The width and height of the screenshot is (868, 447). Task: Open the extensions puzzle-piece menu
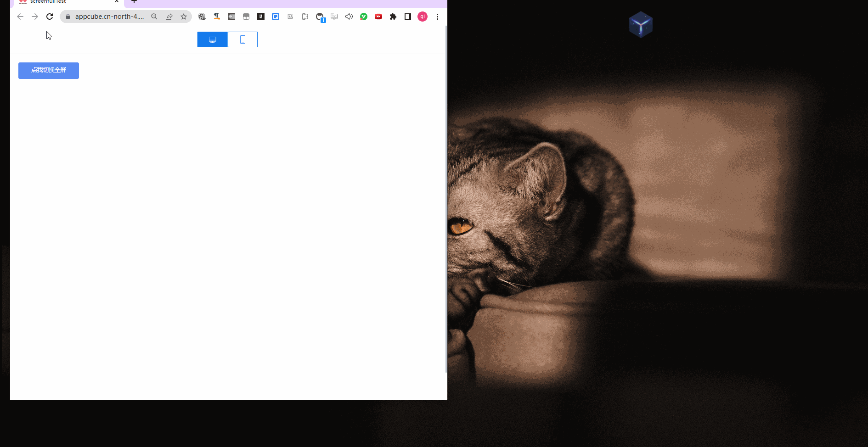[x=393, y=17]
